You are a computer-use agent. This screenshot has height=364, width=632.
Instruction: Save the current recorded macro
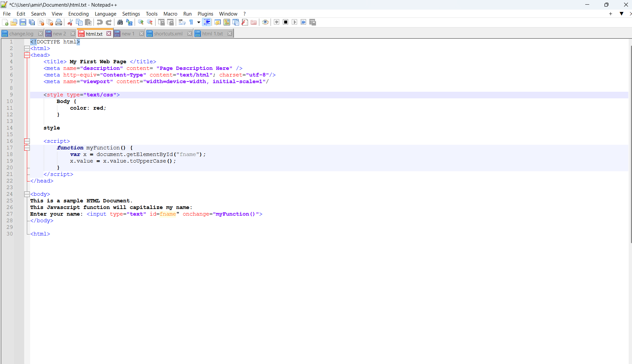click(x=313, y=22)
